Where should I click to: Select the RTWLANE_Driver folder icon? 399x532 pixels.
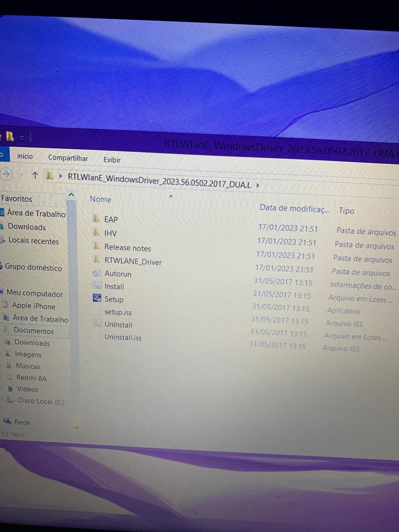click(96, 259)
